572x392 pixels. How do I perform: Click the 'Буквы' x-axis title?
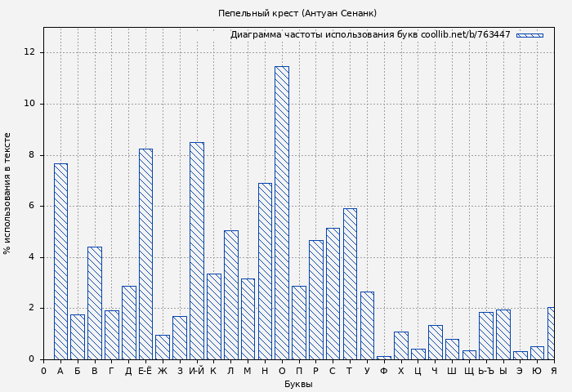click(x=298, y=384)
